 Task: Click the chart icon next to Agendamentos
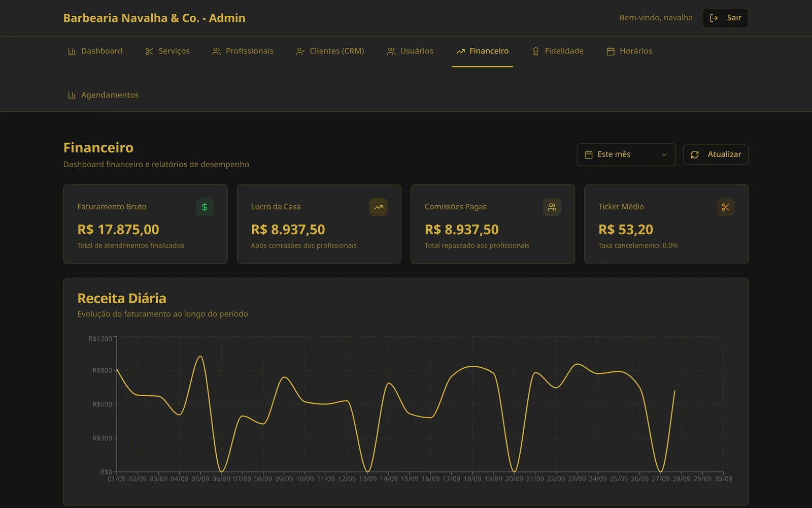tap(72, 96)
